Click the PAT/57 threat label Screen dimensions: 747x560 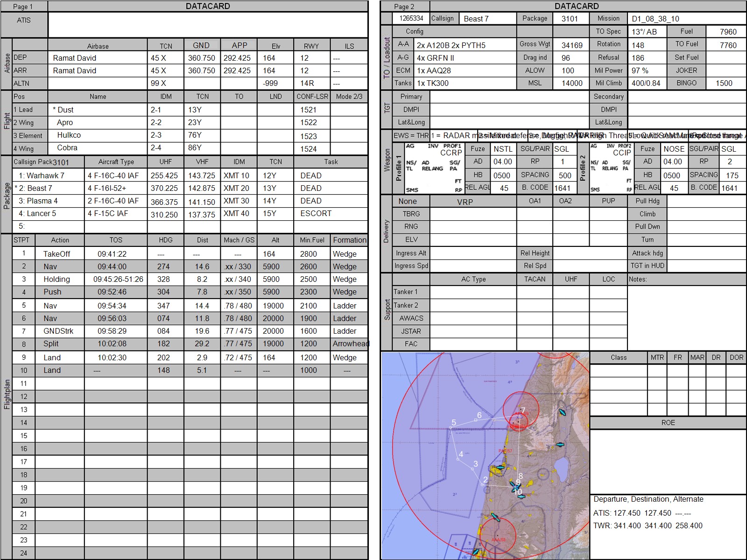click(x=505, y=451)
